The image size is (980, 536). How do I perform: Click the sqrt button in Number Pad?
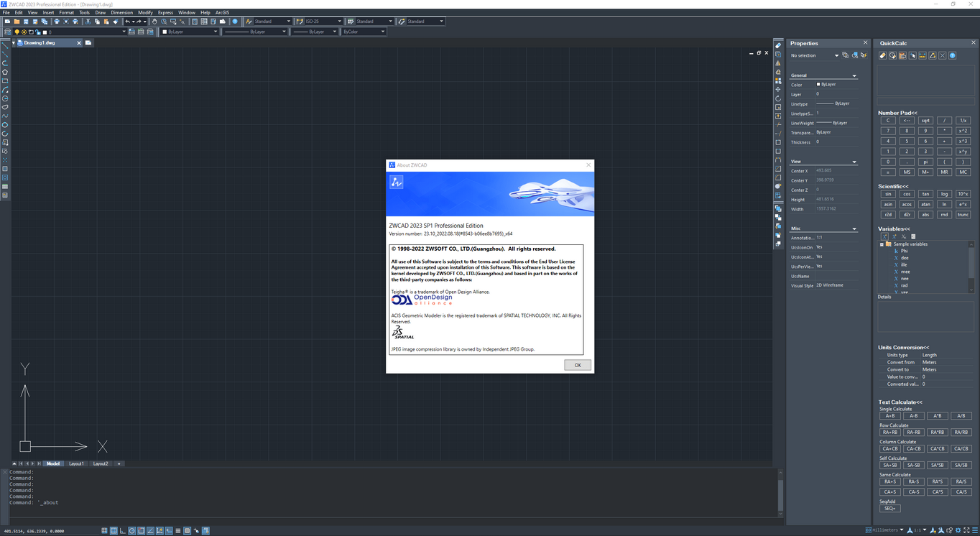tap(925, 121)
